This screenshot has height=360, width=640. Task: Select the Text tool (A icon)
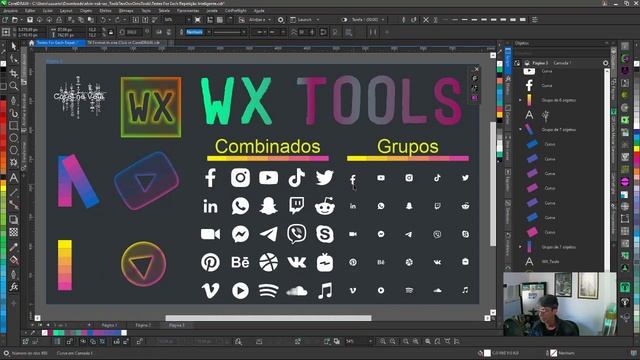coord(14,178)
